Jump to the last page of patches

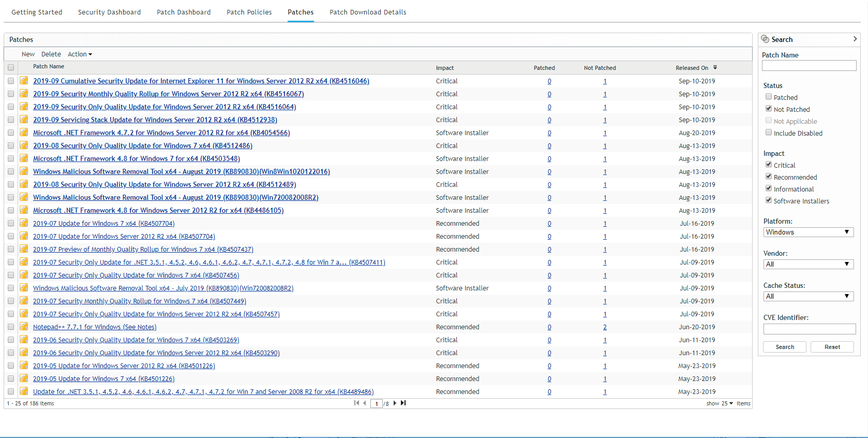pyautogui.click(x=403, y=403)
